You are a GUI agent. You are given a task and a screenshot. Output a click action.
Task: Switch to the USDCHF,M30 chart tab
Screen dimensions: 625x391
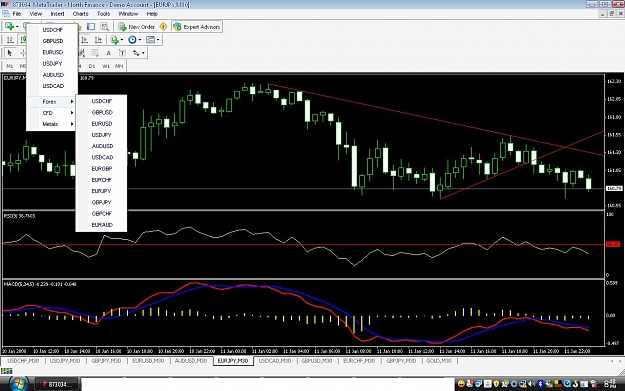24,361
